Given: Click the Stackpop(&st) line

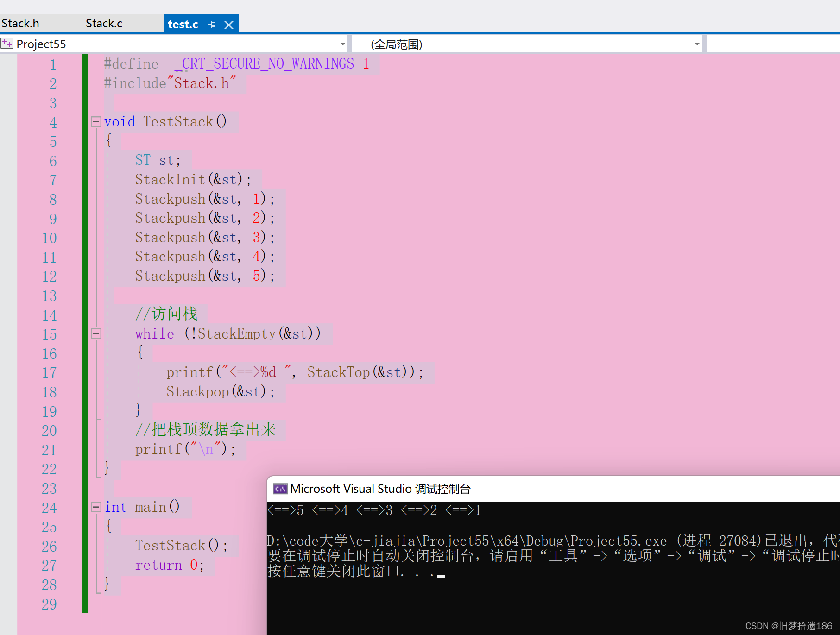Looking at the screenshot, I should (x=221, y=391).
